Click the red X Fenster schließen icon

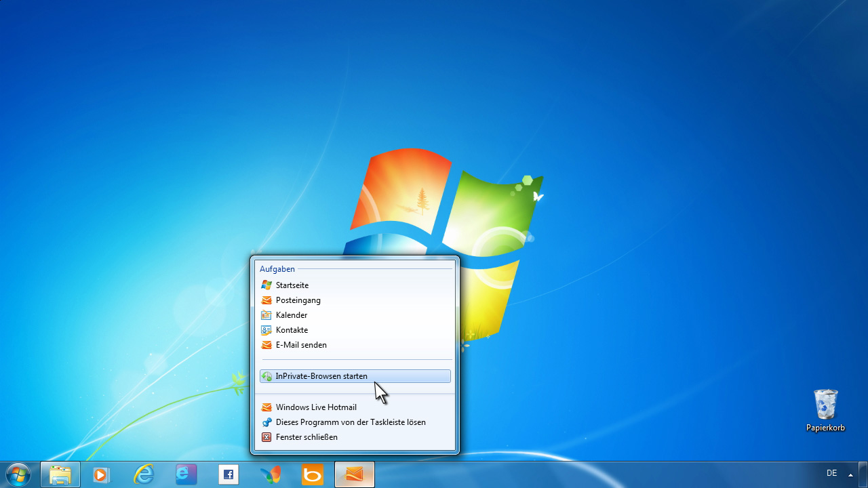[x=267, y=437]
